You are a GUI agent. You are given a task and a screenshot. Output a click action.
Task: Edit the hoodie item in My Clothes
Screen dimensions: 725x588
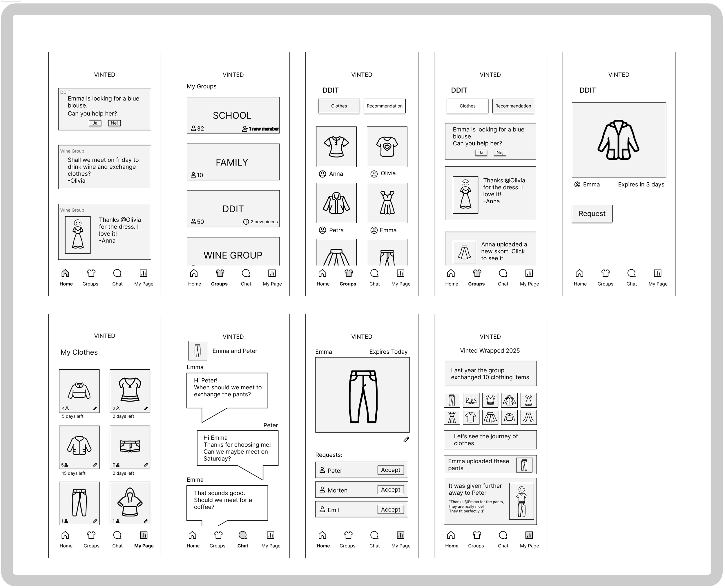coord(146,521)
